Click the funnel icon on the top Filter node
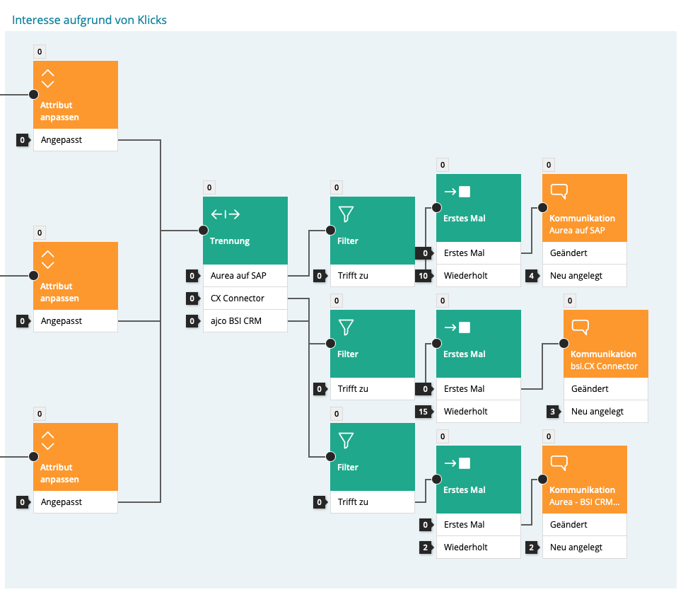 point(346,214)
